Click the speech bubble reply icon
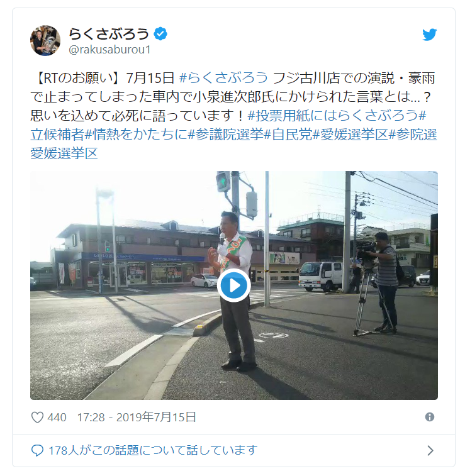 (37, 450)
